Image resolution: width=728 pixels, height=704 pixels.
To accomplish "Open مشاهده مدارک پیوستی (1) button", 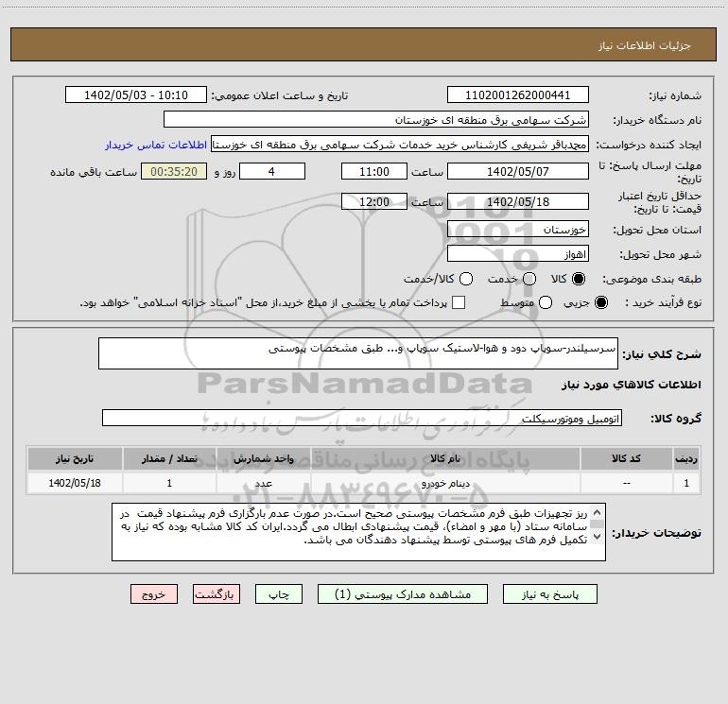I will click(x=403, y=594).
